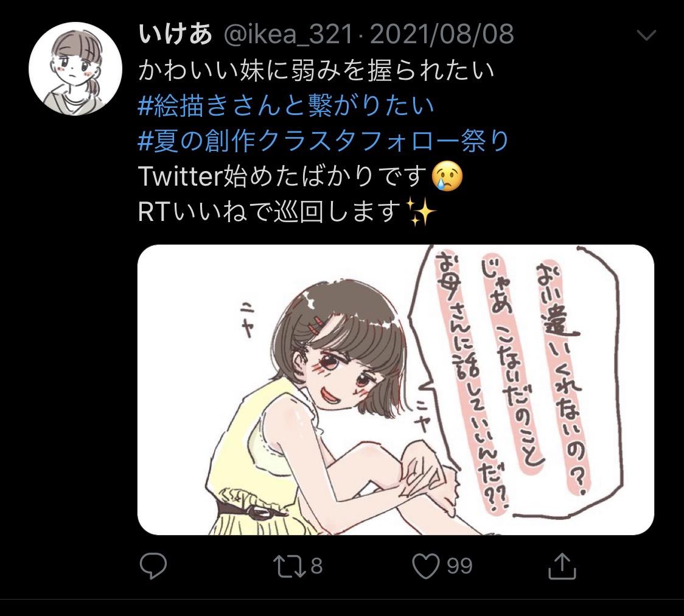Open hashtag #絵描きさんと繋がりたい
Image resolution: width=684 pixels, height=616 pixels.
tap(286, 105)
